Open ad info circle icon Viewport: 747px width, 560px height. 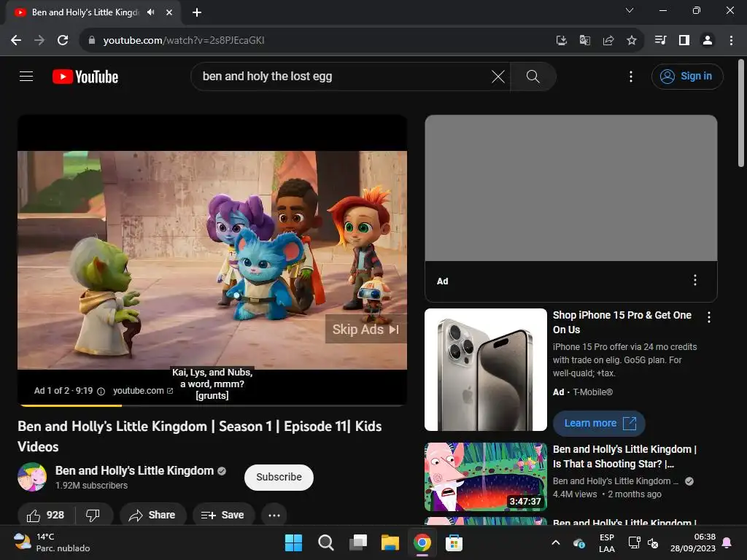click(101, 391)
